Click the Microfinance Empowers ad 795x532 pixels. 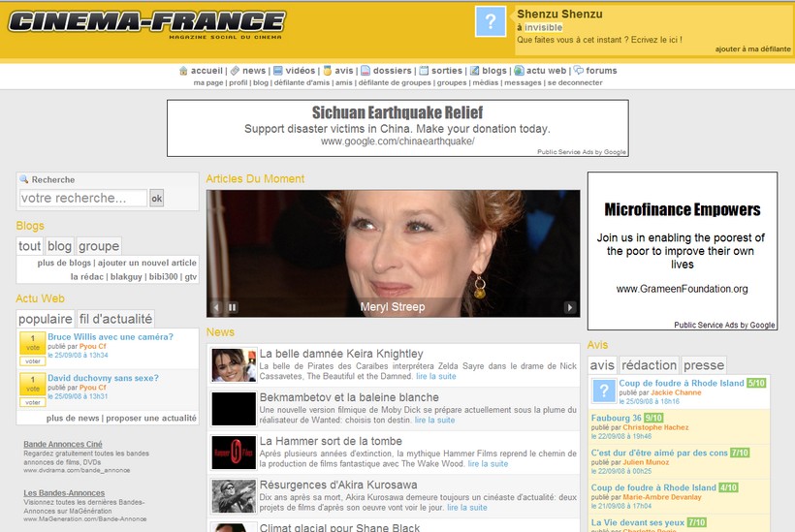click(x=683, y=251)
